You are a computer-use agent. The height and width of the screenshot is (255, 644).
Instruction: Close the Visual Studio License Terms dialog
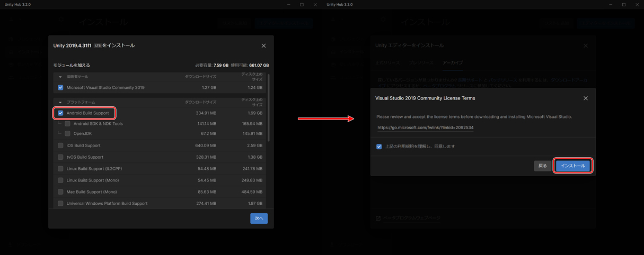[x=586, y=98]
